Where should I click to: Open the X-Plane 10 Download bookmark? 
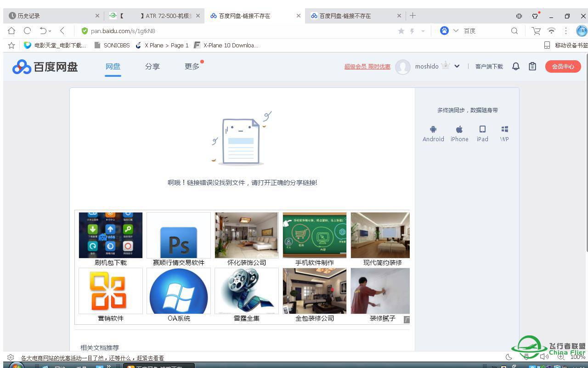pyautogui.click(x=226, y=45)
